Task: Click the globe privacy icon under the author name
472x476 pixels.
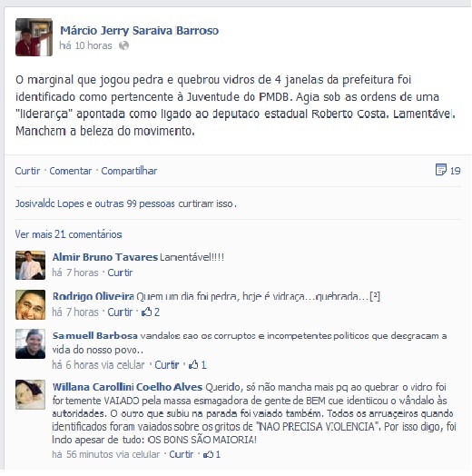Action: 123,45
